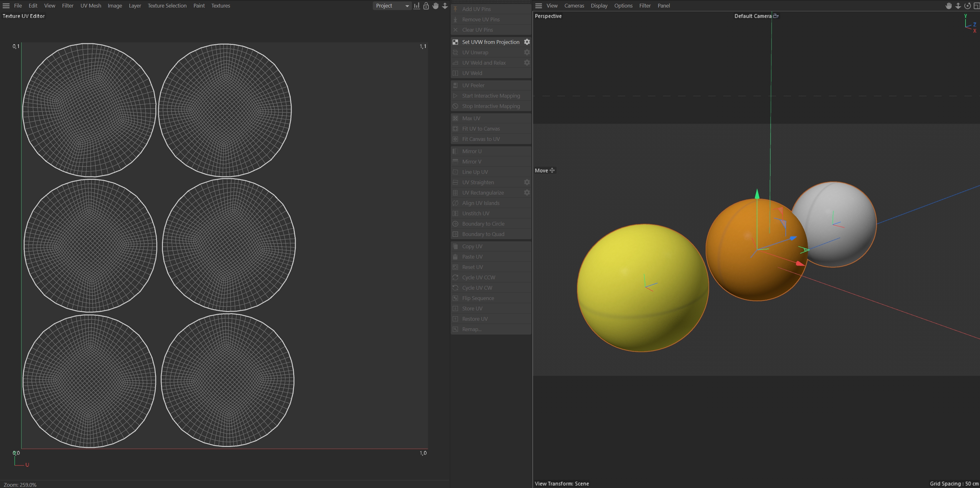Toggle the UV editor lock icon
This screenshot has height=488, width=980.
click(426, 6)
